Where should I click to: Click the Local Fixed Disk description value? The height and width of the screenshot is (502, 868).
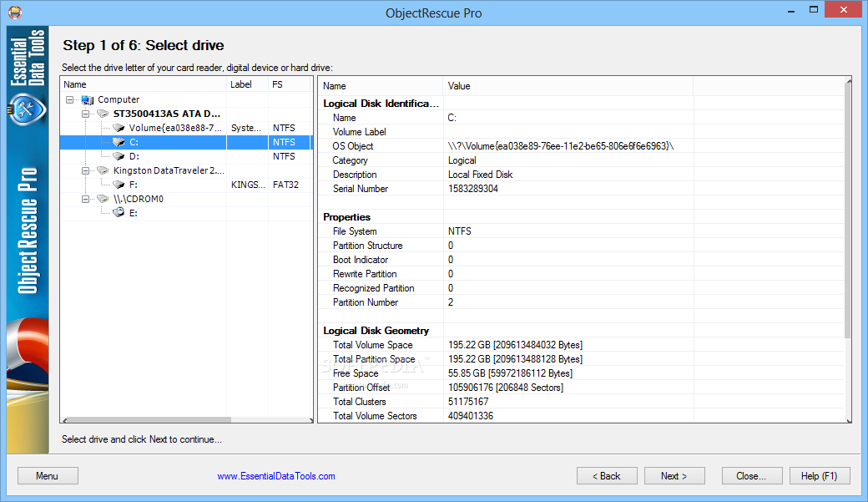[x=481, y=175]
